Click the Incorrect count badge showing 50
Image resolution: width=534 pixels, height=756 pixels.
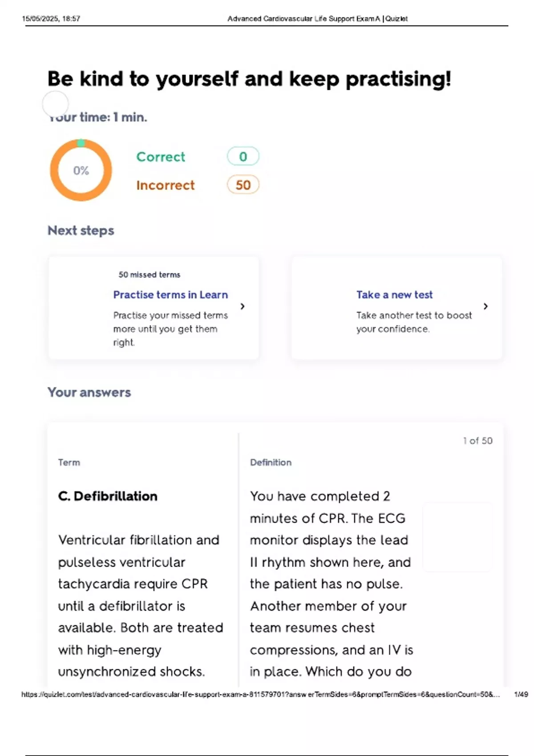click(x=243, y=185)
